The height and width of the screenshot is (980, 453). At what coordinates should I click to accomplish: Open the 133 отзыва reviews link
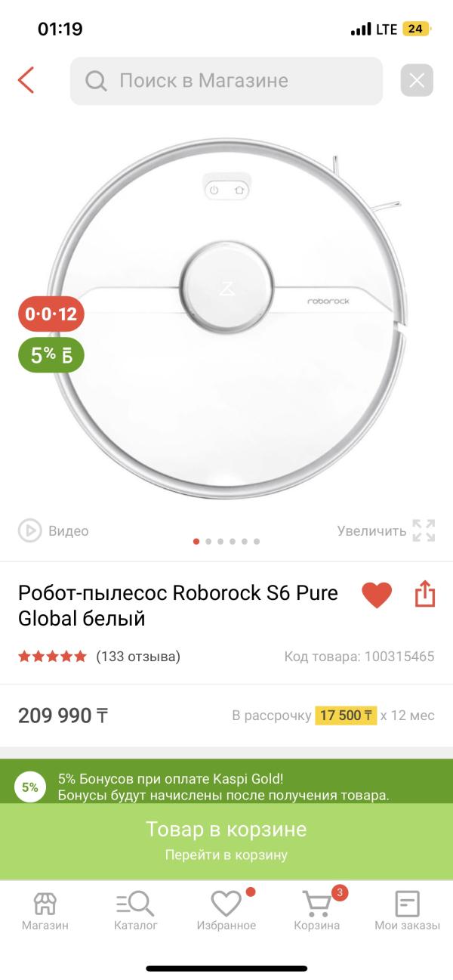click(138, 656)
